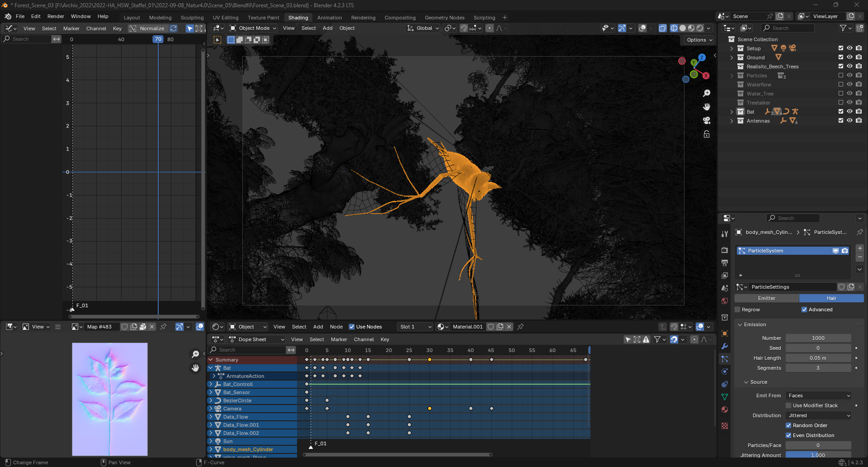The height and width of the screenshot is (467, 868).
Task: Open the Output properties tab
Action: (725, 263)
